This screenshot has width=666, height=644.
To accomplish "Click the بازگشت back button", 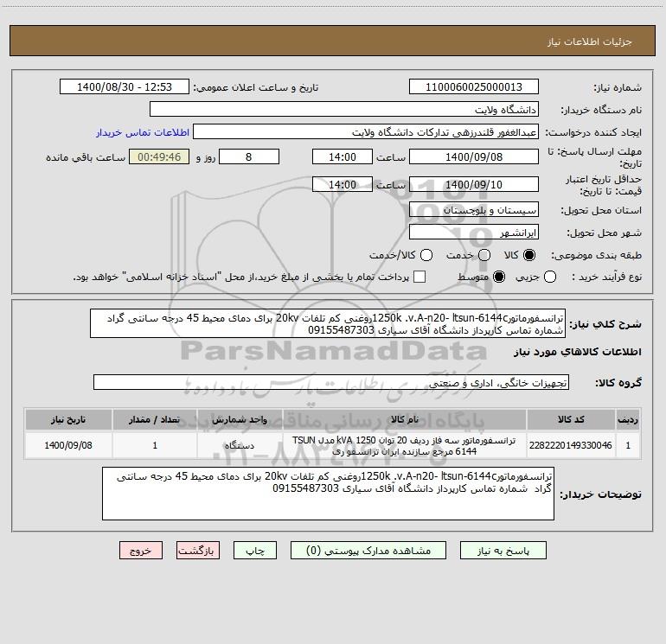I will 198,551.
